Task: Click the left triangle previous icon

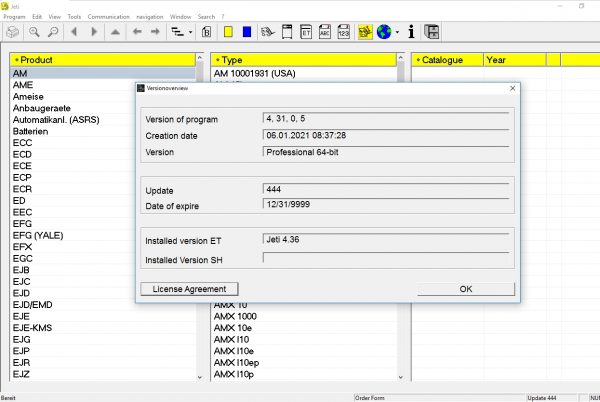Action: pos(74,32)
